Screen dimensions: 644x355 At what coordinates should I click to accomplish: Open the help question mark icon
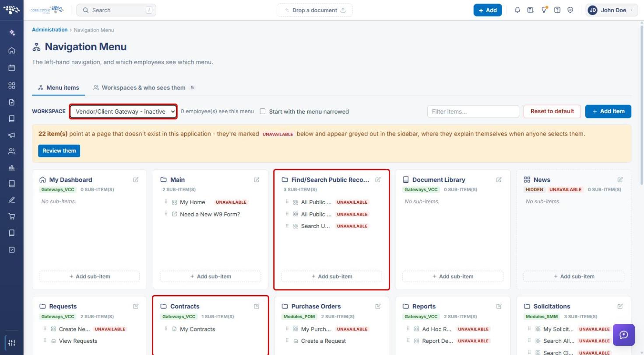[x=557, y=10]
